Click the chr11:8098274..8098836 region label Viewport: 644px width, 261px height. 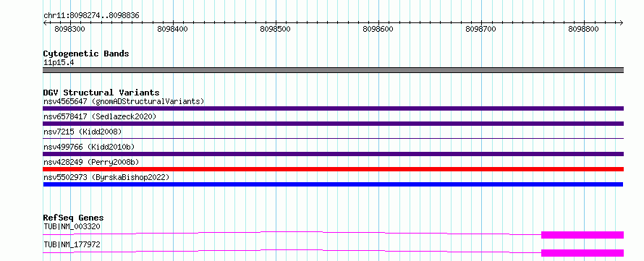[91, 16]
